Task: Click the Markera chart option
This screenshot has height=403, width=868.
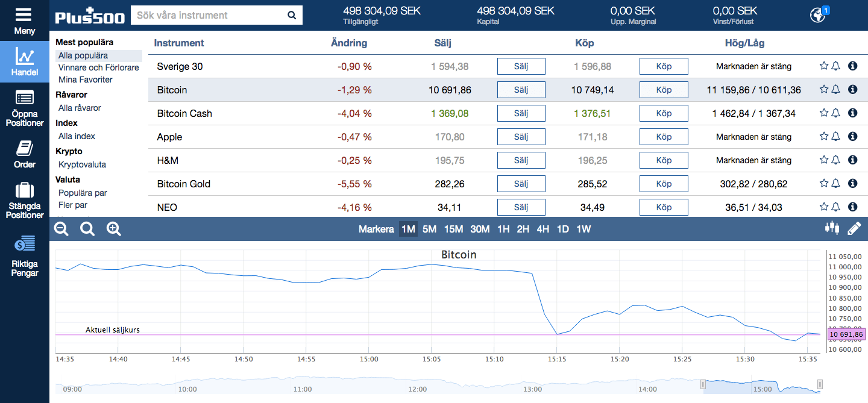Action: point(376,229)
